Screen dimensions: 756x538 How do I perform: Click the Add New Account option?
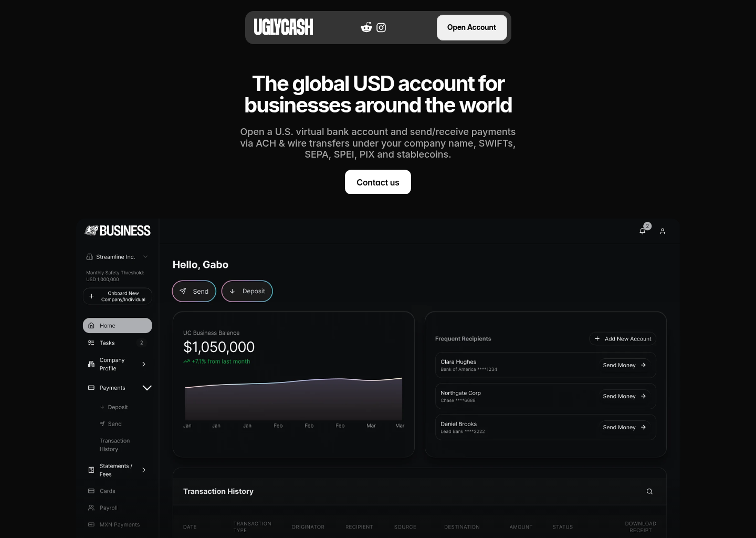622,339
